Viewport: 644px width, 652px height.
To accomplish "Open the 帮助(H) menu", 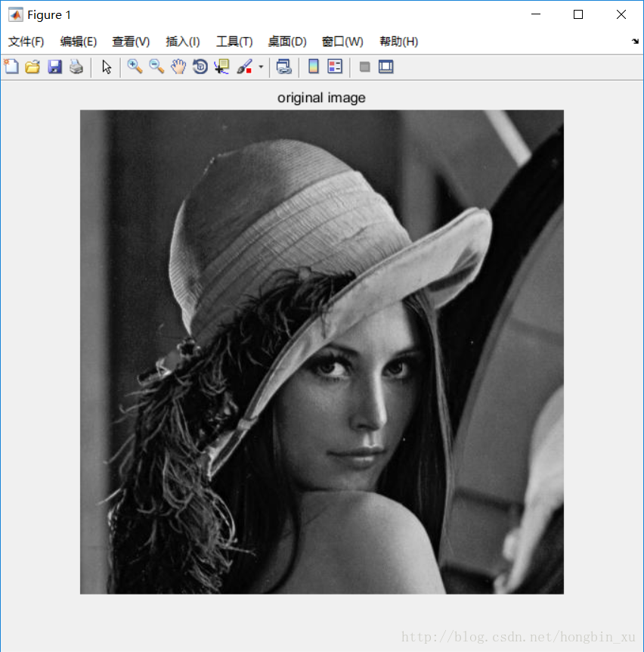I will point(398,42).
